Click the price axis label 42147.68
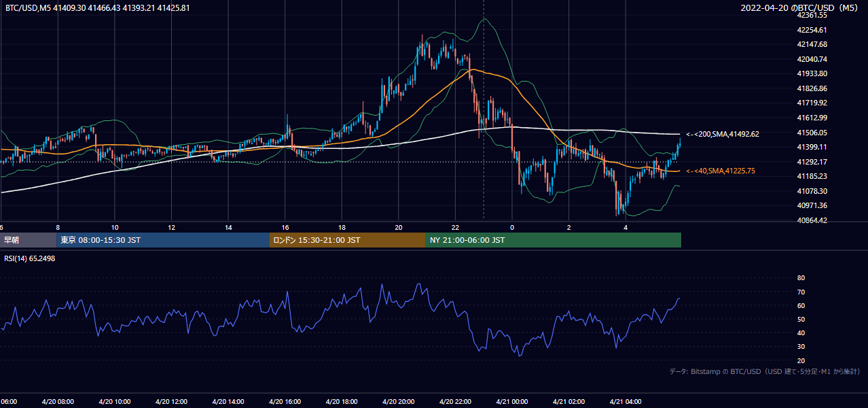The height and width of the screenshot is (408, 868). (813, 44)
